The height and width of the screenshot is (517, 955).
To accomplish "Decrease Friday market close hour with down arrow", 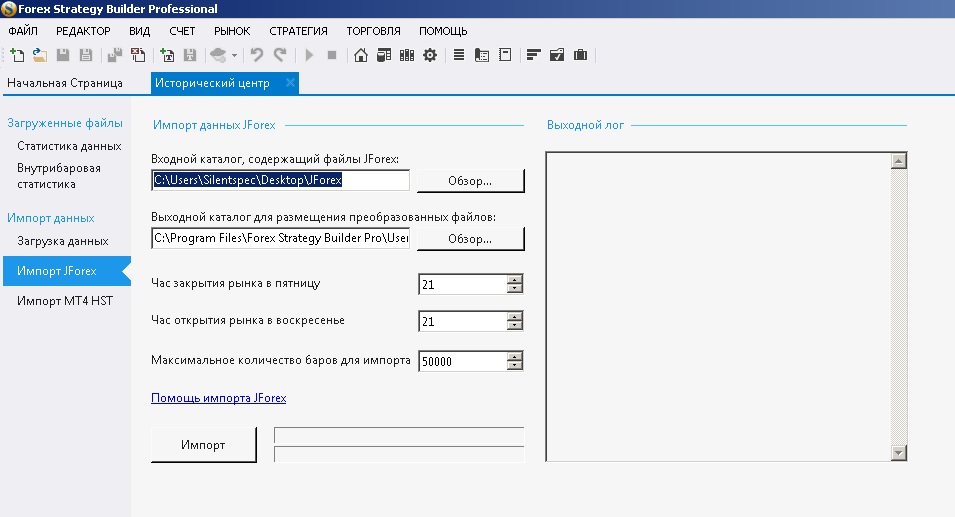I will [x=515, y=289].
